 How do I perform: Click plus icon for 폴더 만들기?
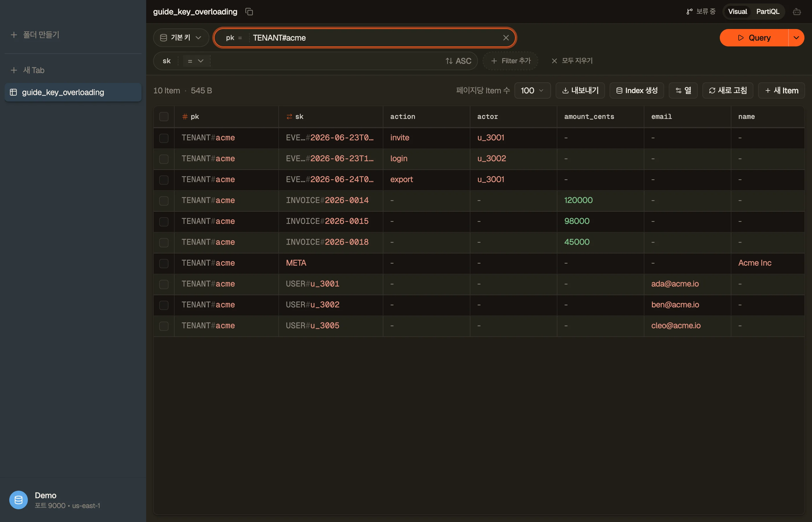pos(14,35)
